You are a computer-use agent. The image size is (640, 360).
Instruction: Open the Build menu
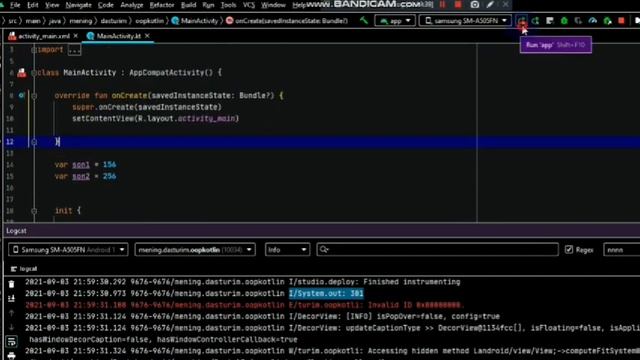188,5
